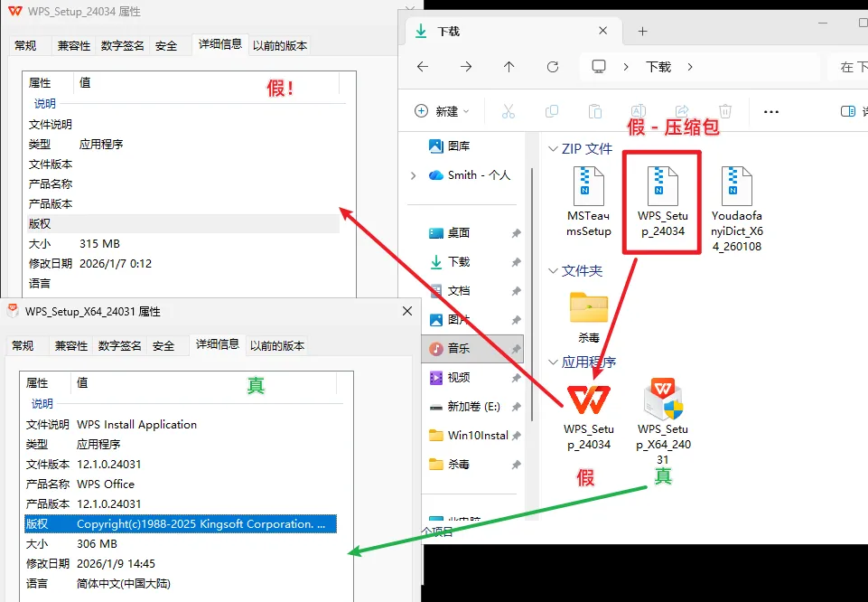868x602 pixels.
Task: Switch to 以前的版本 tab in WPS_Setup_24034 properties
Action: click(280, 45)
